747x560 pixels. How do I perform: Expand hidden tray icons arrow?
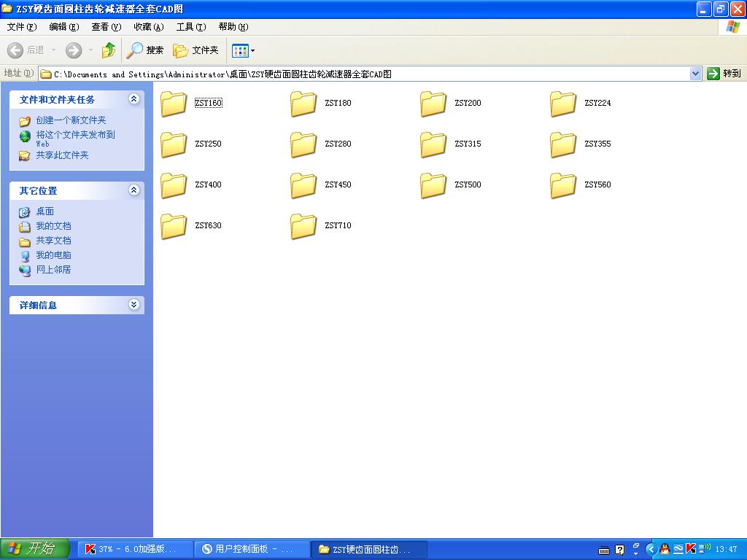[x=651, y=550]
